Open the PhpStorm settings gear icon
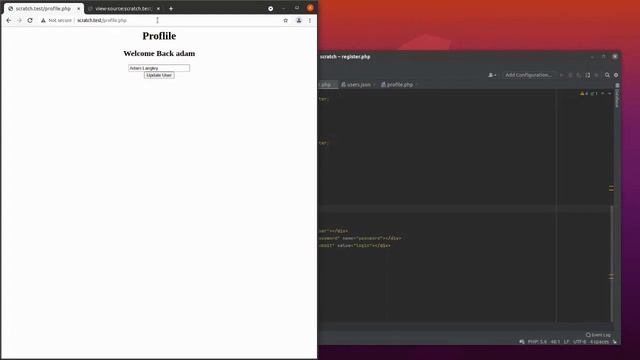The width and height of the screenshot is (640, 360). tap(616, 75)
